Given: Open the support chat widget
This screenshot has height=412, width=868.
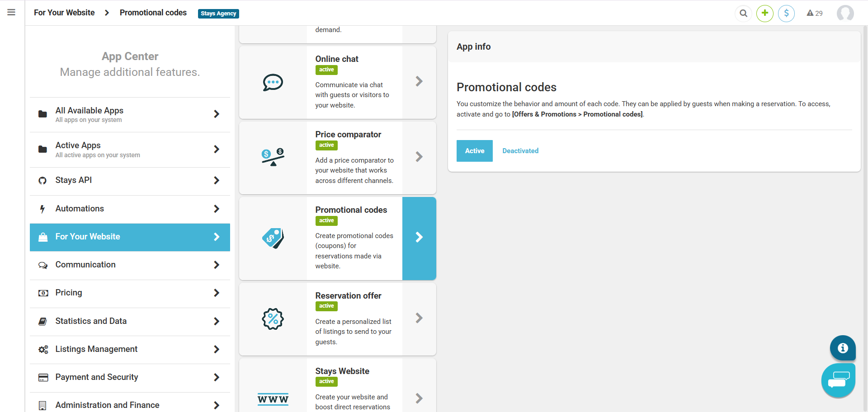Looking at the screenshot, I should pyautogui.click(x=839, y=380).
